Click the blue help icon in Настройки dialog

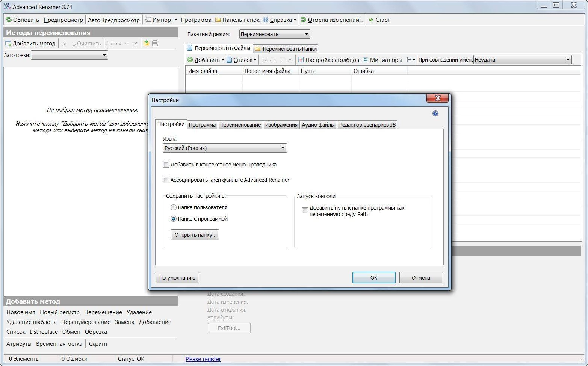coord(435,113)
